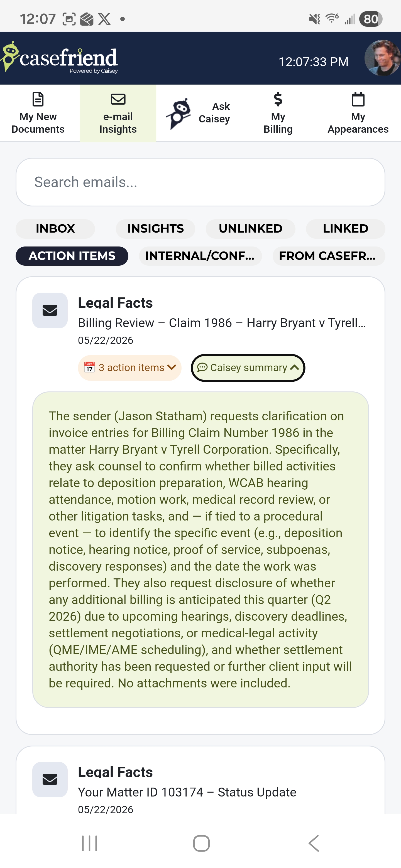The image size is (401, 868).
Task: Tap envelope icon of Status Update email
Action: click(50, 779)
